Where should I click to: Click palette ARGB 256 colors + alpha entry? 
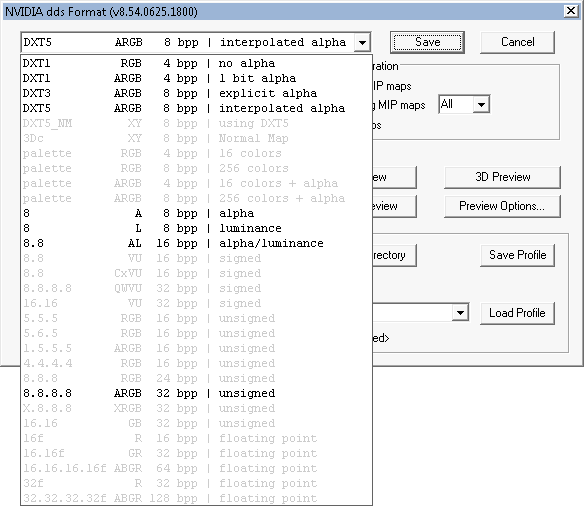[x=197, y=198]
